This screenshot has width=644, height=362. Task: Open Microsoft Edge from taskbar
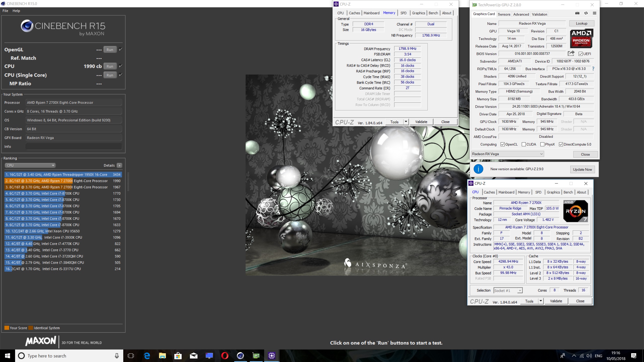(147, 356)
